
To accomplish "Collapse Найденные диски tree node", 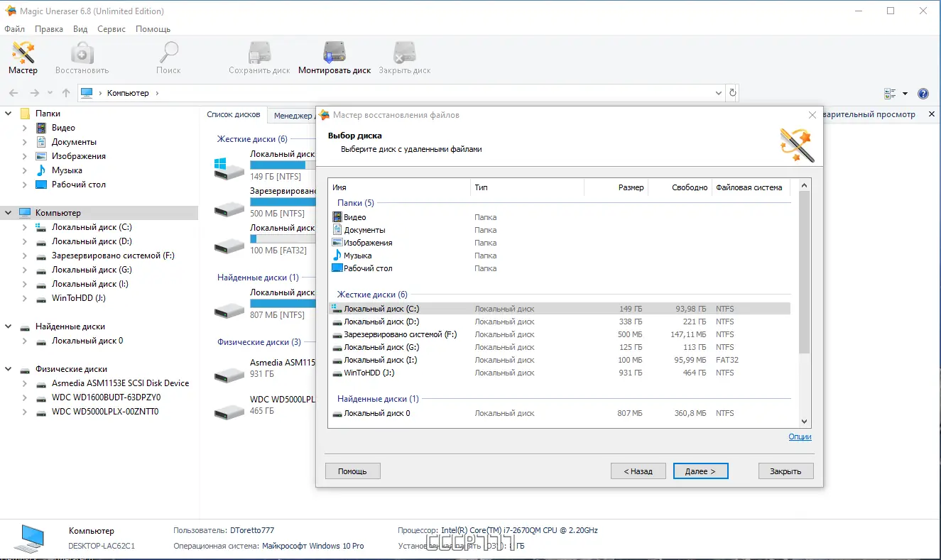I will point(9,326).
